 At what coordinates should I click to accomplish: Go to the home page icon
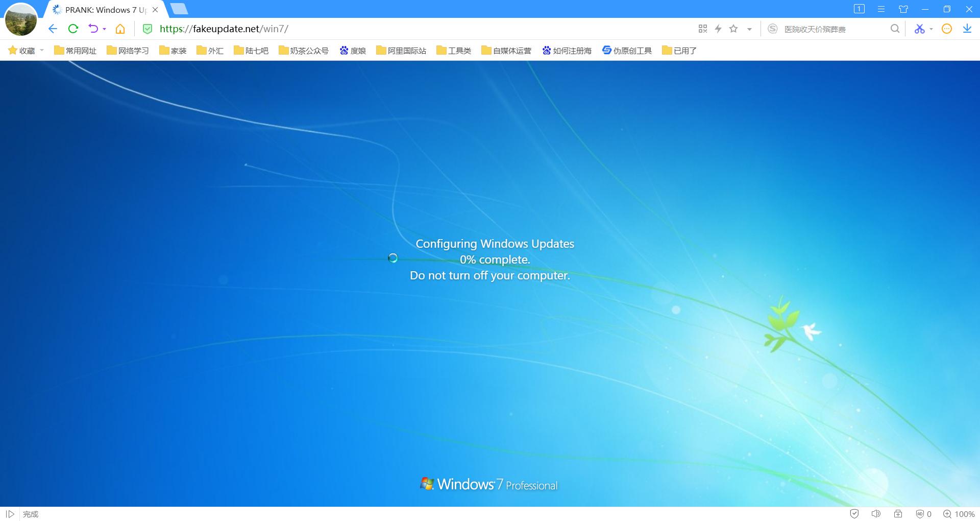tap(120, 29)
